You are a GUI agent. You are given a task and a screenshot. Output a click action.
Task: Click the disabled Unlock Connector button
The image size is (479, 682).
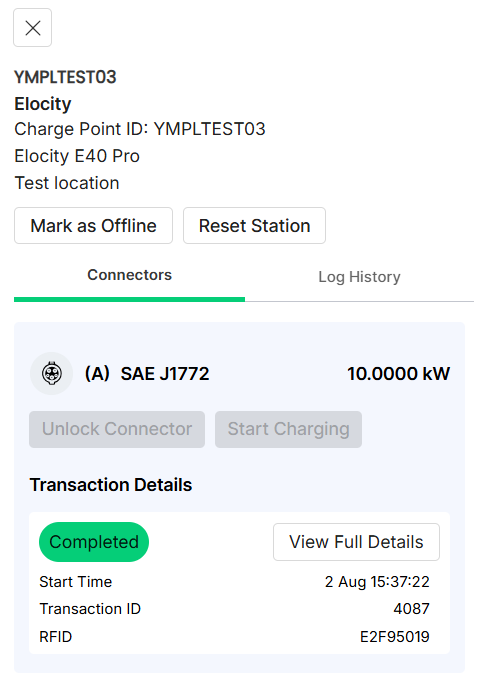point(117,429)
